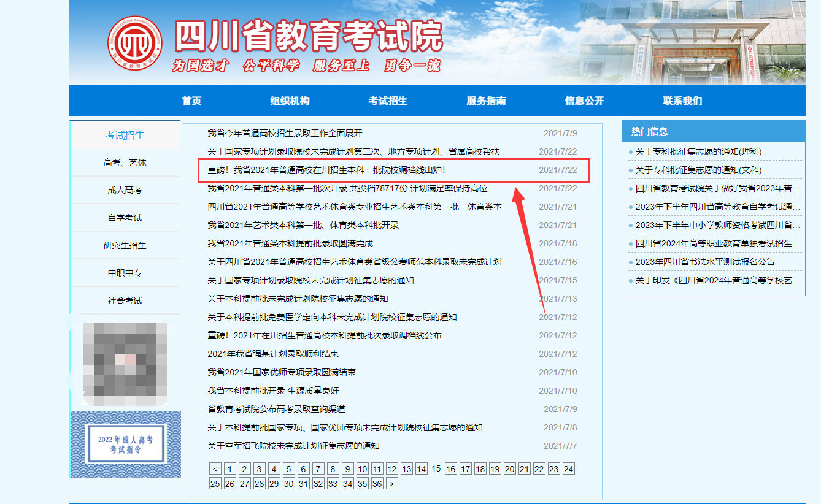The height and width of the screenshot is (504, 821).
Task: Jump to page 16 in pagination
Action: click(450, 469)
